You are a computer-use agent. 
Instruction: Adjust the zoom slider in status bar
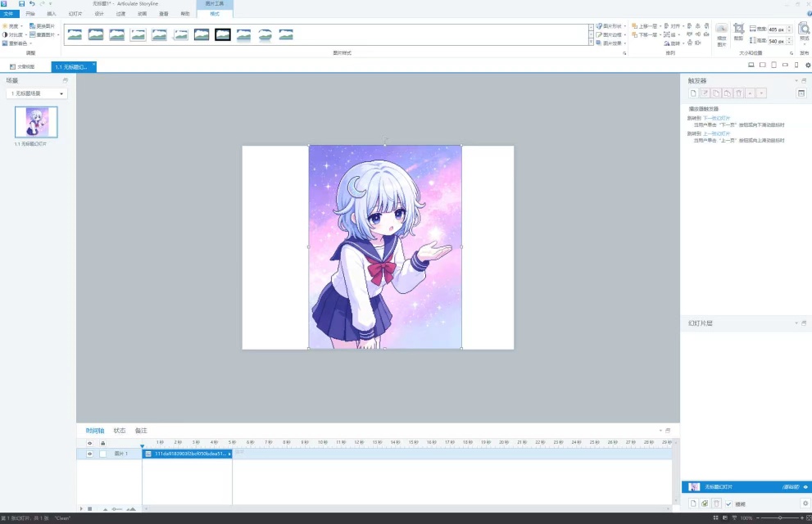780,517
